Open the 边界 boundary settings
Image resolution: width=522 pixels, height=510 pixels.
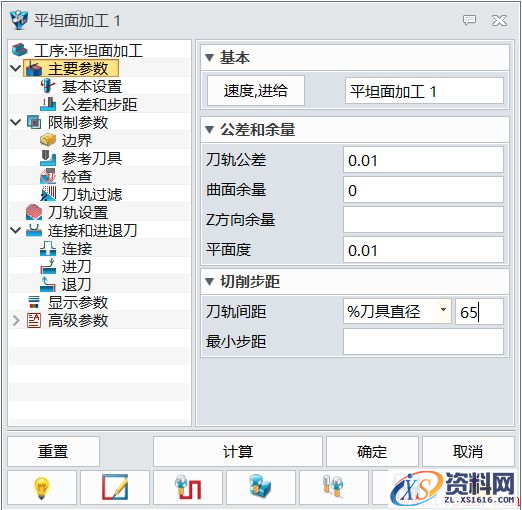[77, 140]
